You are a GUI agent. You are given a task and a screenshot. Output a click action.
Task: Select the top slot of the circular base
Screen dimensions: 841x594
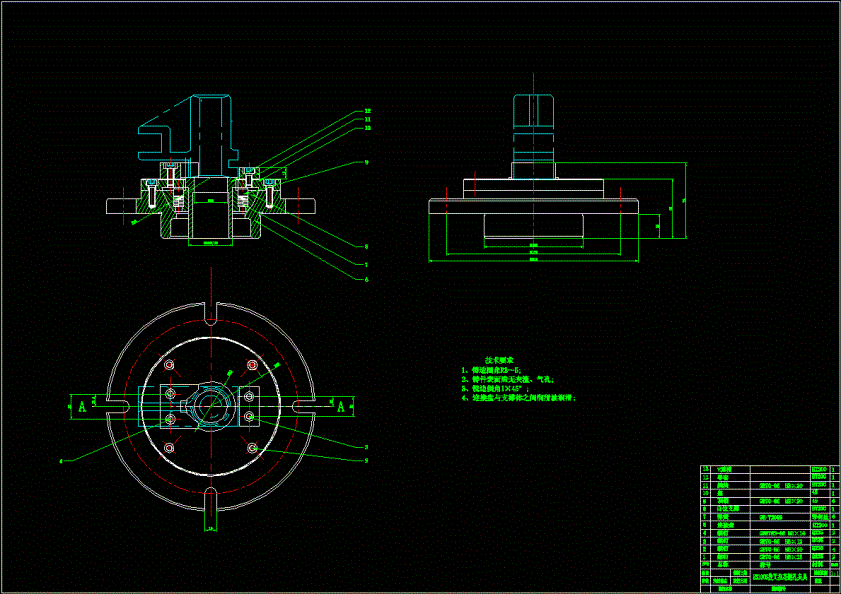(x=211, y=313)
